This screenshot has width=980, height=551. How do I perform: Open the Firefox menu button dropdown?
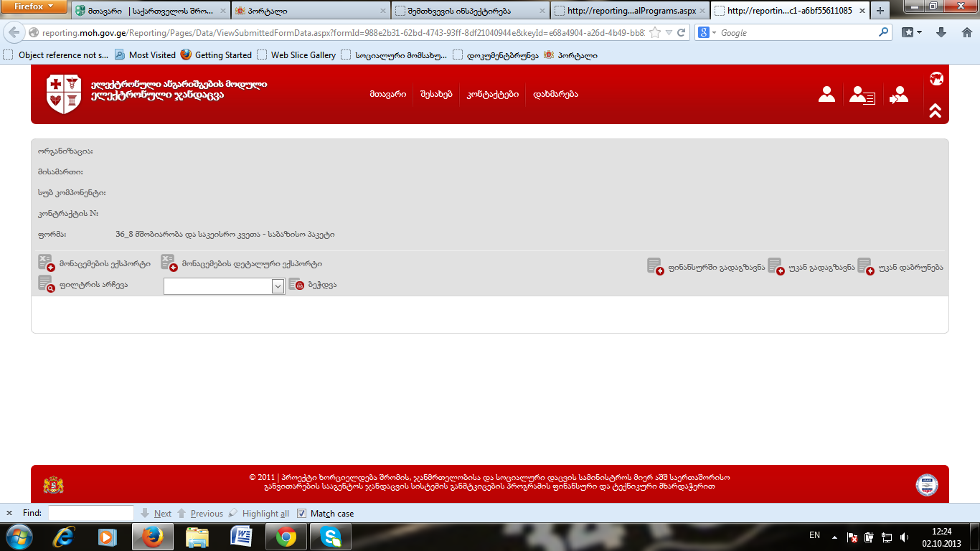(34, 7)
